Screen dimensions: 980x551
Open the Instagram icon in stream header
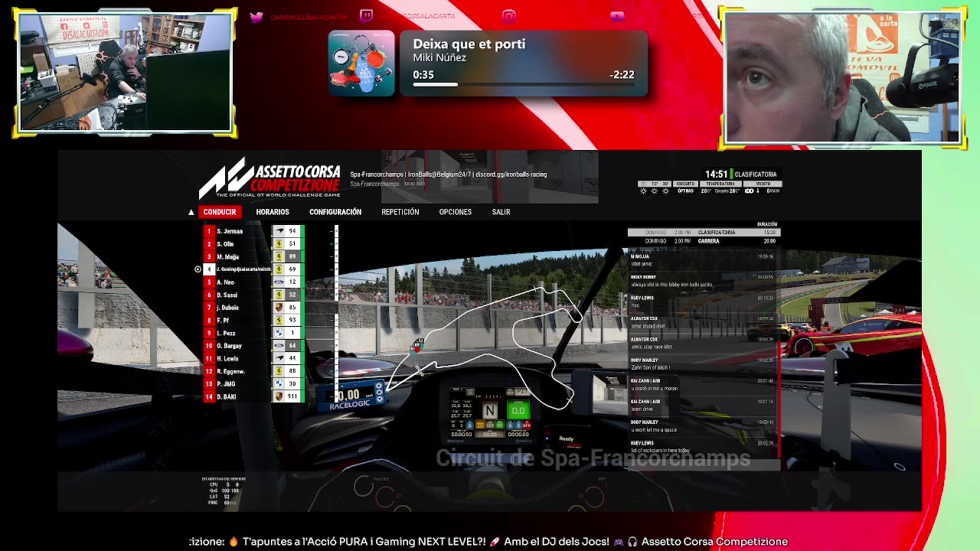[509, 16]
